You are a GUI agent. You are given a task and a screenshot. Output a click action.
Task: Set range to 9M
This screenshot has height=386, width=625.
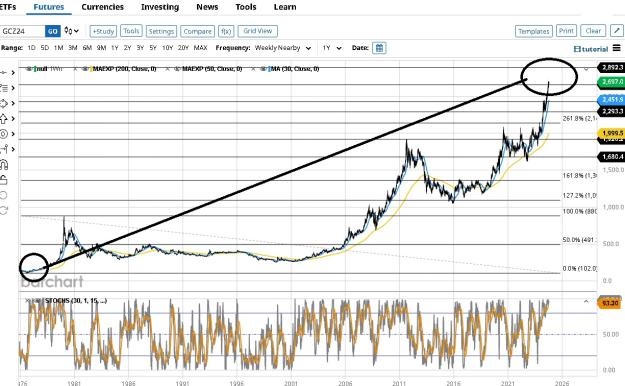101,48
